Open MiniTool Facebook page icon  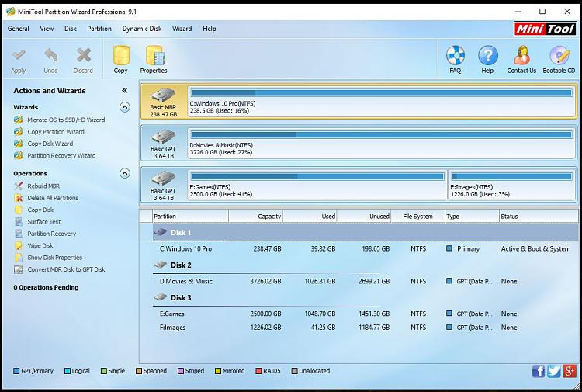[x=539, y=371]
